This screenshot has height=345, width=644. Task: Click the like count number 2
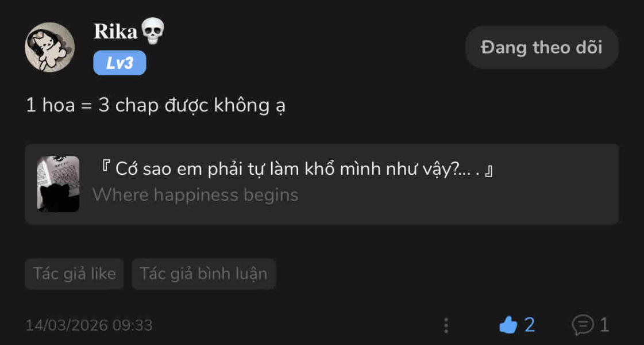pos(530,325)
